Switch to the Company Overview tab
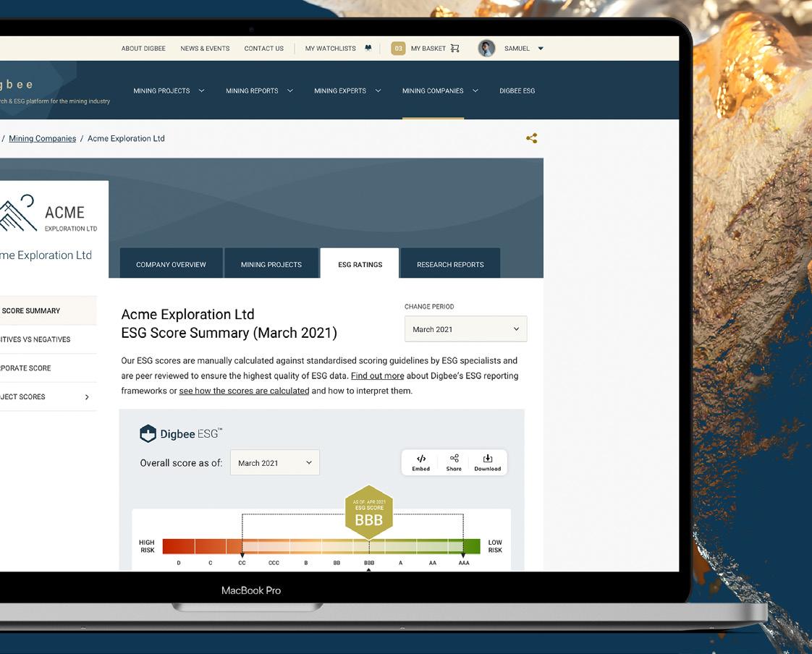 pyautogui.click(x=171, y=263)
